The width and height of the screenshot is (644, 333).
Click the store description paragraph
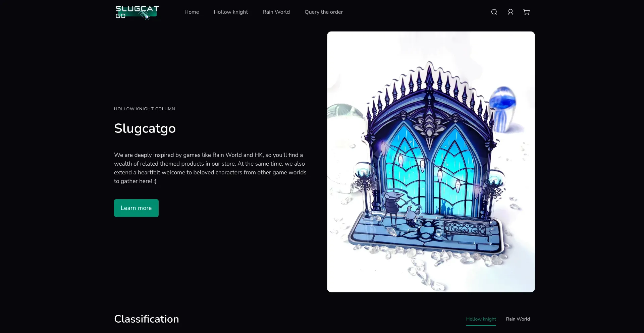210,168
